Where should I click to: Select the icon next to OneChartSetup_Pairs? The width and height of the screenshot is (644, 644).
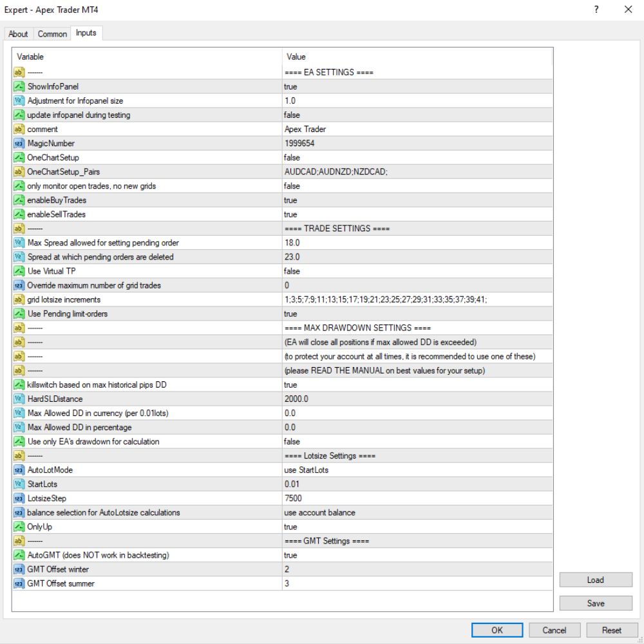click(x=19, y=172)
